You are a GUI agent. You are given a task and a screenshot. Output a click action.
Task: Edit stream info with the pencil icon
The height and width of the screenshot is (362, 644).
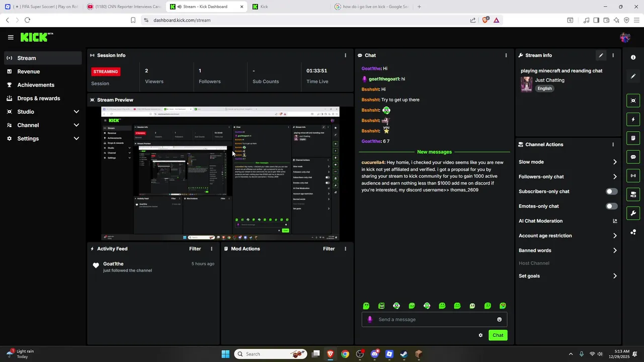(x=601, y=55)
